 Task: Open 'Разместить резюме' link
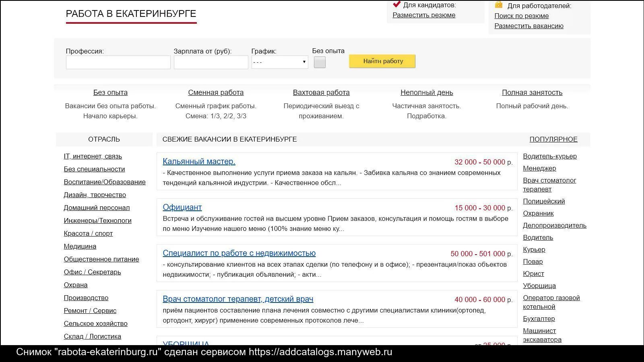click(424, 15)
